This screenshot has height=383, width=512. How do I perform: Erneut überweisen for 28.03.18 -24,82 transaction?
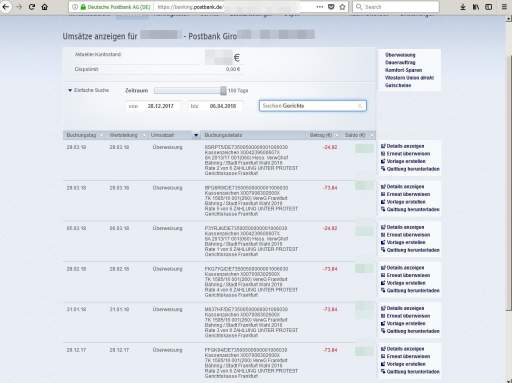click(405, 154)
